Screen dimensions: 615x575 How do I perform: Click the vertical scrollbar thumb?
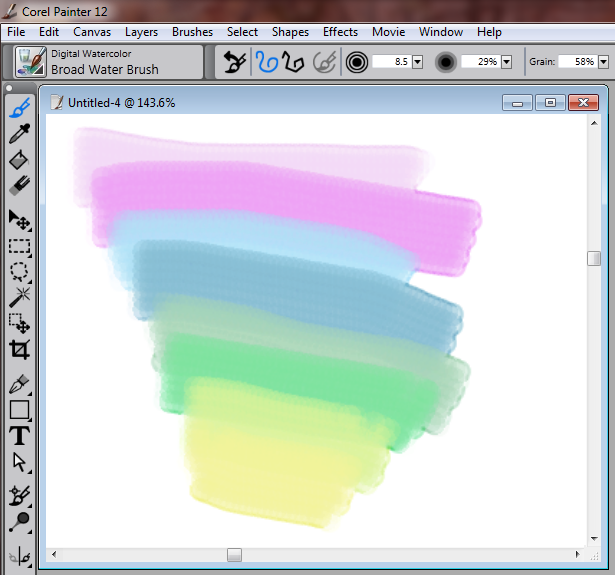(x=594, y=258)
